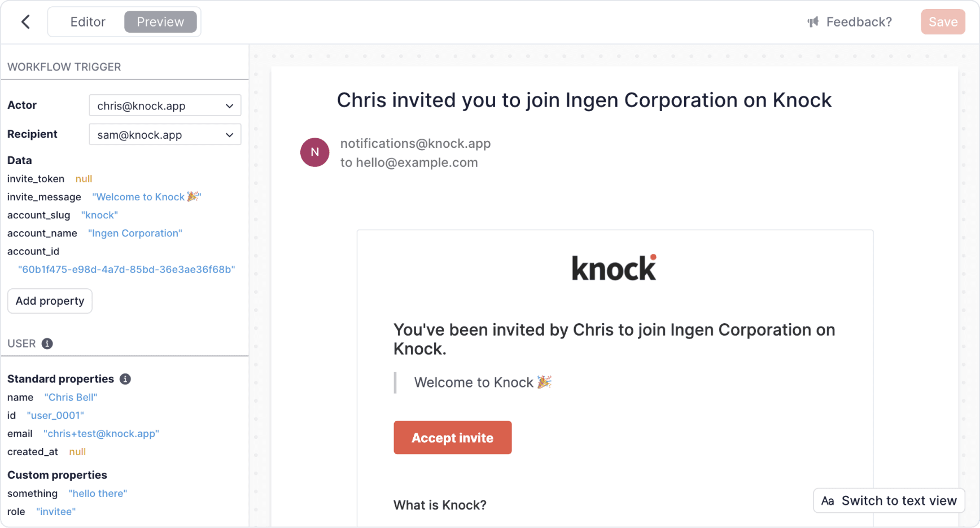980x528 pixels.
Task: Click the info icon beside USER
Action: [47, 344]
